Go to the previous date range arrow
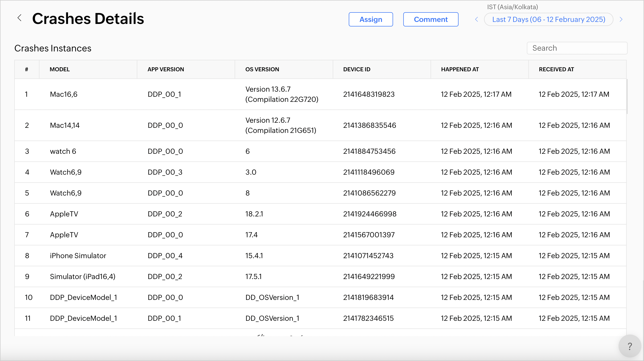The width and height of the screenshot is (644, 361). (x=476, y=19)
